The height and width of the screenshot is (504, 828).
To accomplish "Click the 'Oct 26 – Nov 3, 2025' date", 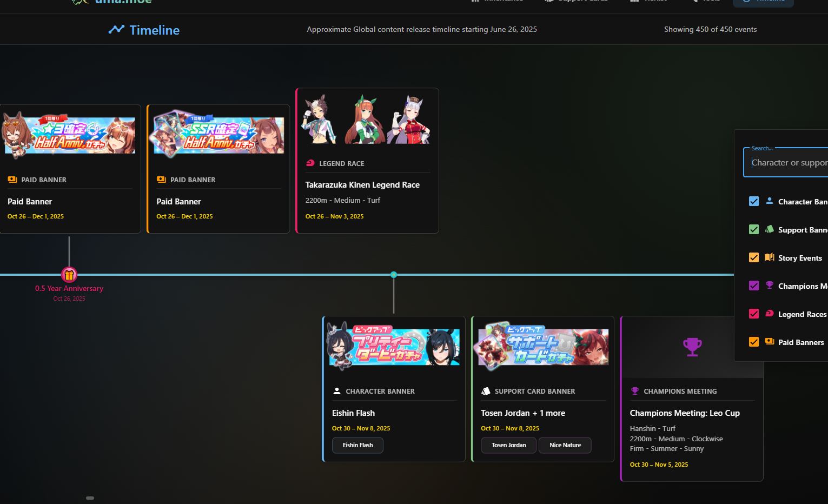I will pos(334,216).
